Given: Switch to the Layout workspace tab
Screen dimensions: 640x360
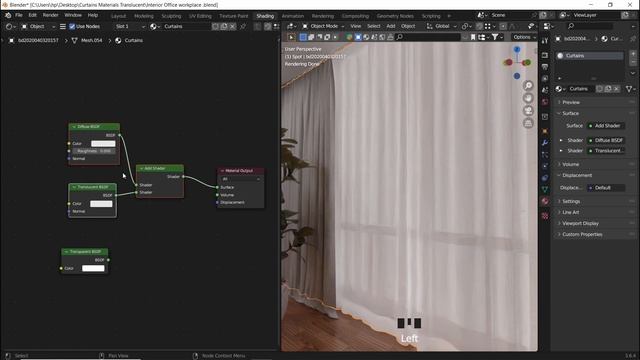Looking at the screenshot, I should (x=118, y=16).
